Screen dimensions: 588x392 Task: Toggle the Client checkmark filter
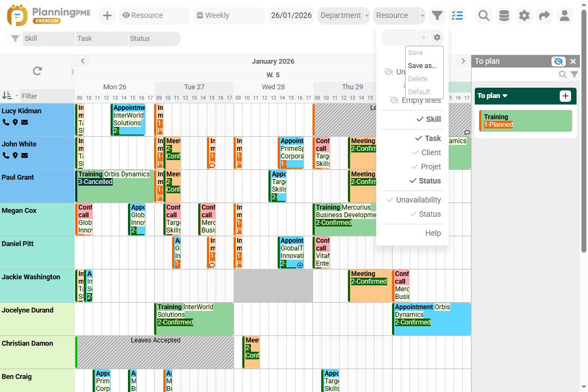pyautogui.click(x=426, y=152)
